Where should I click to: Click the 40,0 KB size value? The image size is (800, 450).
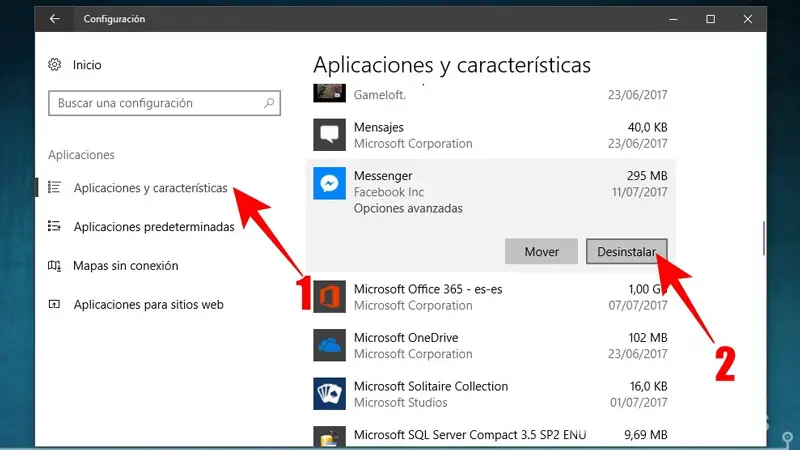647,127
